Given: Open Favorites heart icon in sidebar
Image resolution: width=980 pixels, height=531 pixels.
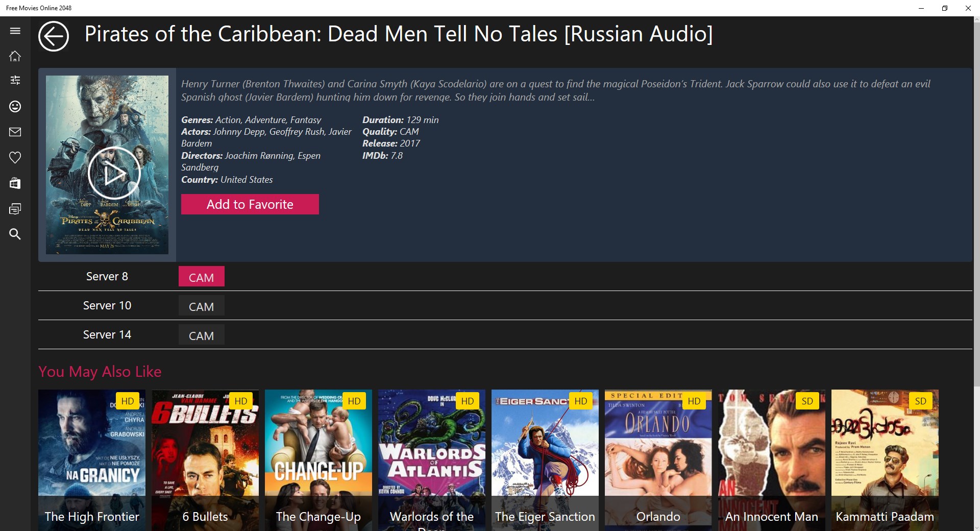Looking at the screenshot, I should 15,158.
